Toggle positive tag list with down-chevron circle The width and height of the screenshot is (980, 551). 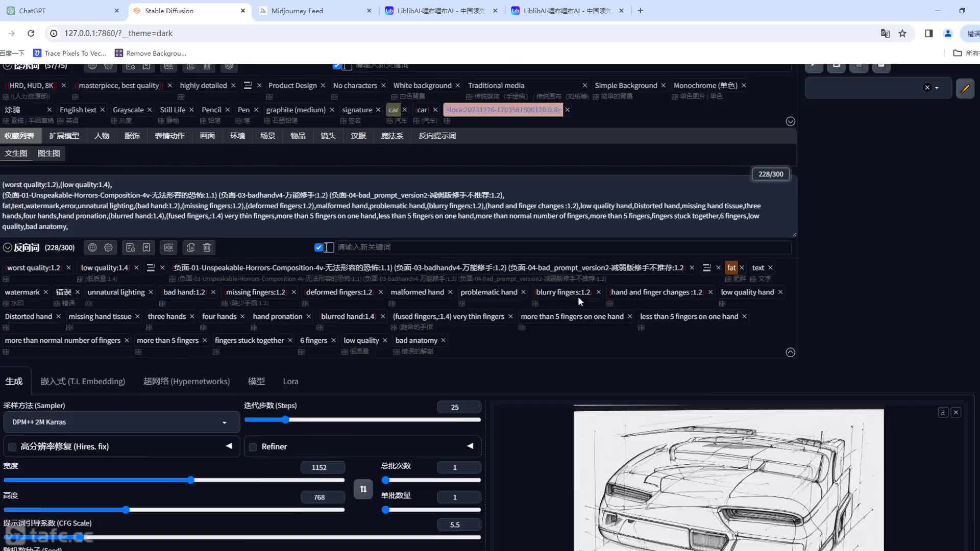(790, 121)
